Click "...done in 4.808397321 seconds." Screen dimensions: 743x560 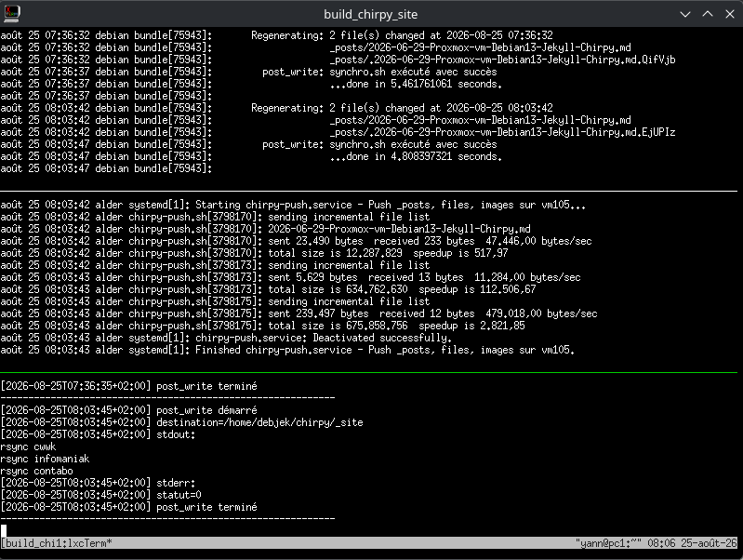pos(416,156)
